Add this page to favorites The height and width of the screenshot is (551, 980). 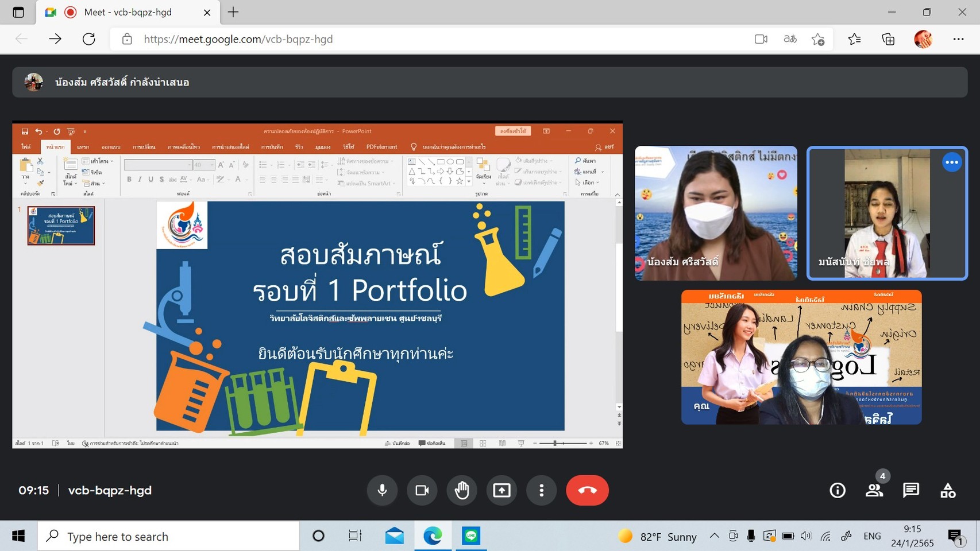(x=818, y=39)
